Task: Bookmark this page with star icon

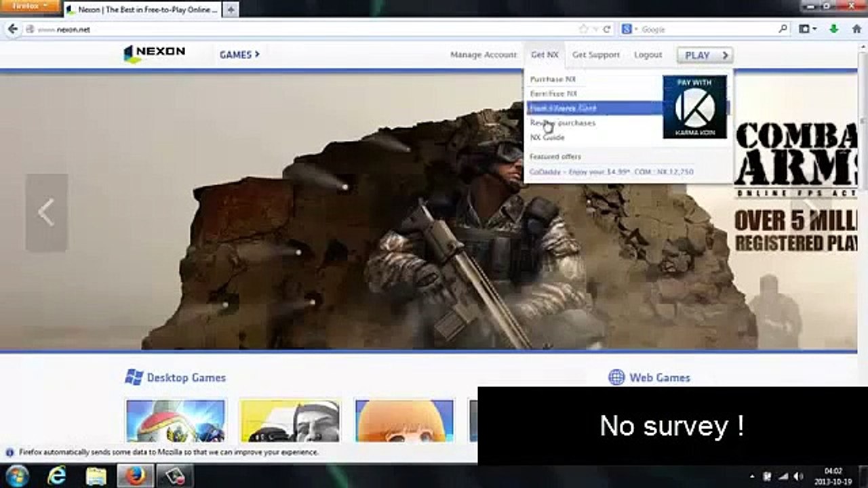Action: point(584,29)
